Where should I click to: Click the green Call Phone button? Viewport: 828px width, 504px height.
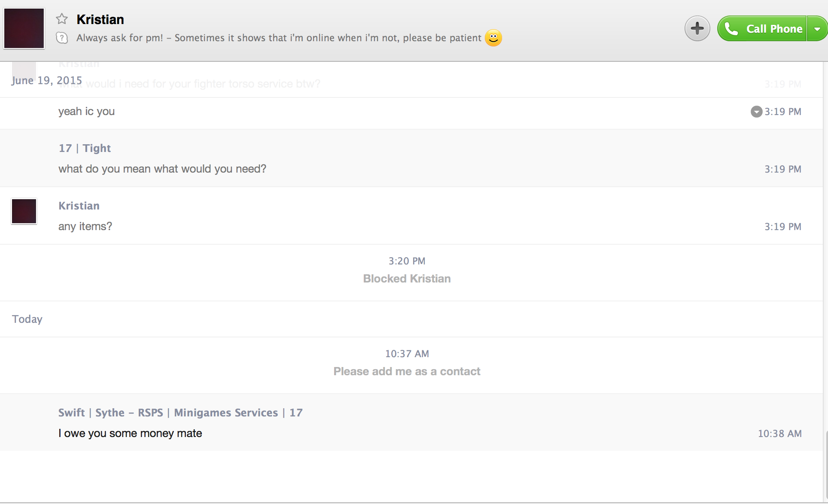point(762,29)
